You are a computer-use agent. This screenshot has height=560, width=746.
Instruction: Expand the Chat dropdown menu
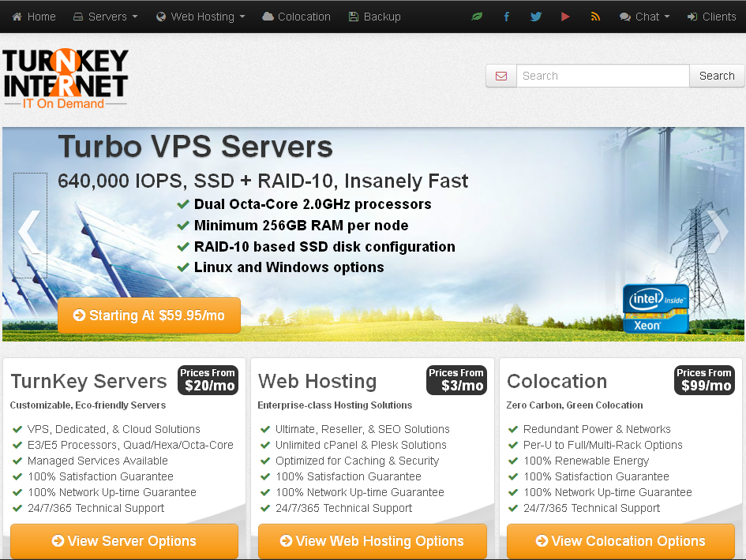pos(645,17)
